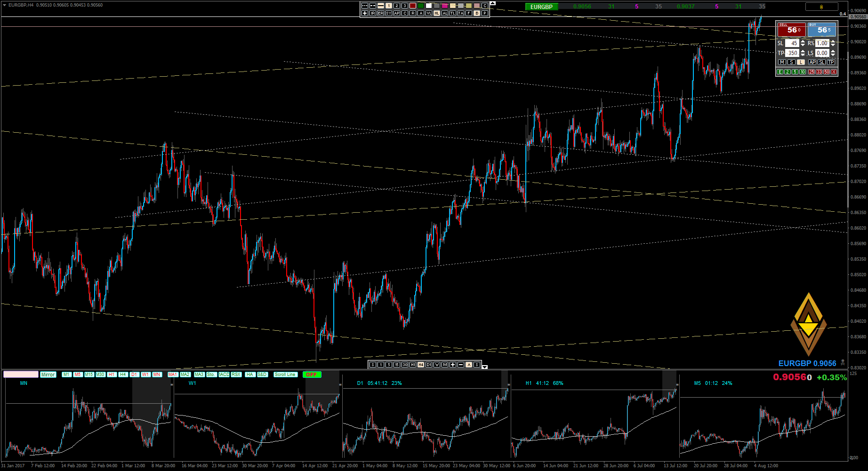Switch mini chart to the D1 timeframe
Image resolution: width=868 pixels, height=471 pixels.
[x=134, y=375]
